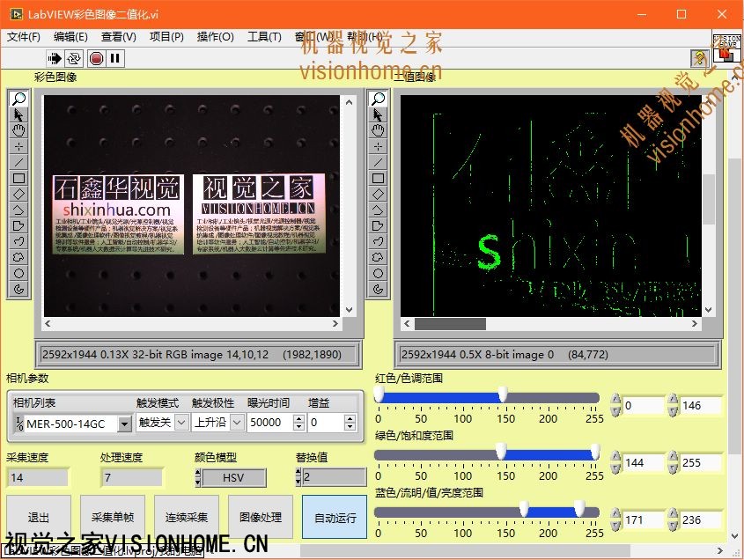Select Zoom tool in color image palette
This screenshot has height=560, width=744.
point(18,99)
